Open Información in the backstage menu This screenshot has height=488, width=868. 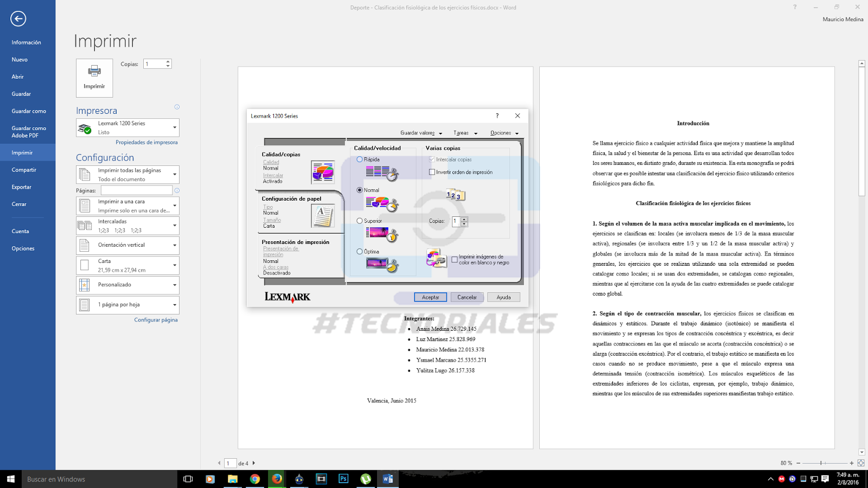point(27,42)
